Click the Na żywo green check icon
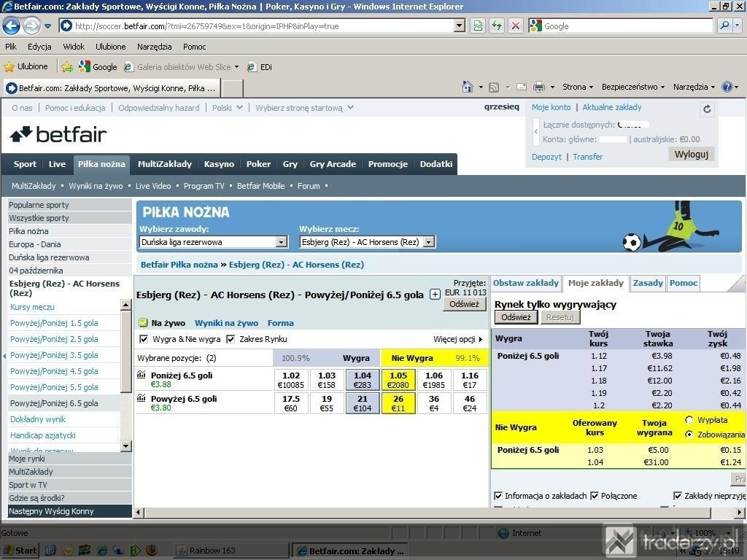 (143, 323)
